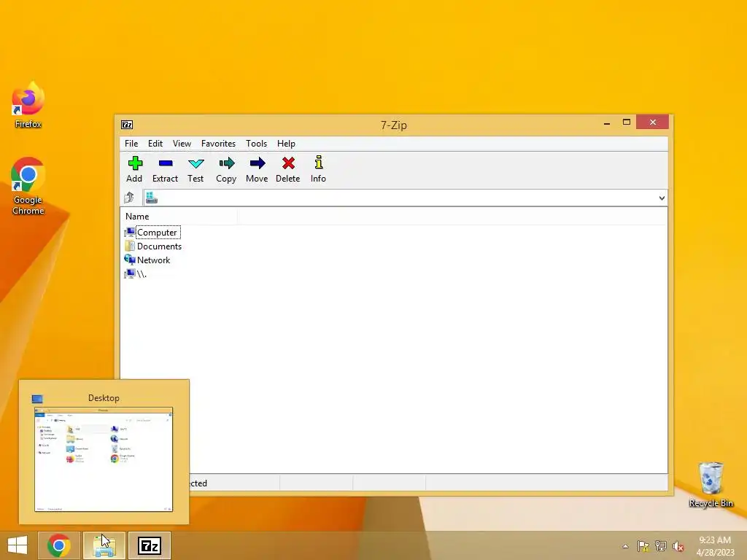The height and width of the screenshot is (560, 747).
Task: Click the 7z logo in the title bar
Action: (x=127, y=125)
